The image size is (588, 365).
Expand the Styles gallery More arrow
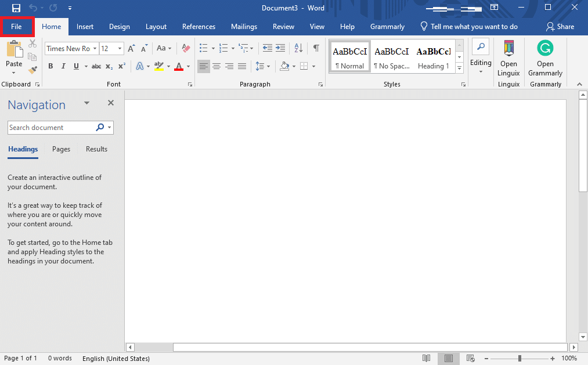[459, 68]
